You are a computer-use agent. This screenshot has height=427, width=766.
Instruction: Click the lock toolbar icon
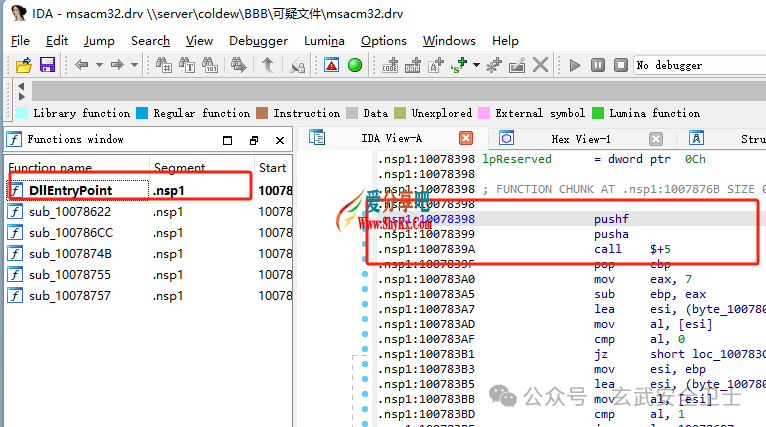click(x=297, y=65)
